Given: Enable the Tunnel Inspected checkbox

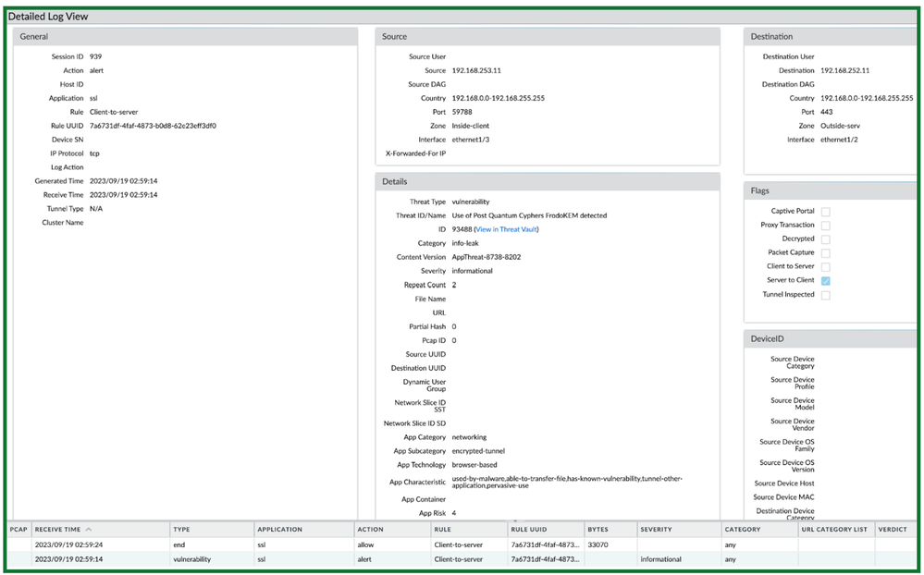Looking at the screenshot, I should pos(825,295).
